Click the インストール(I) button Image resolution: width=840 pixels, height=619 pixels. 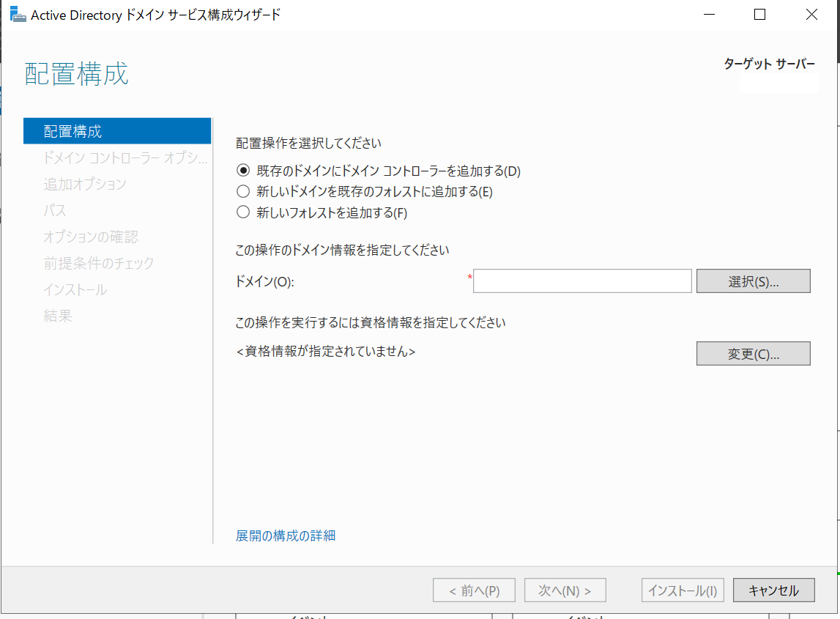click(683, 590)
